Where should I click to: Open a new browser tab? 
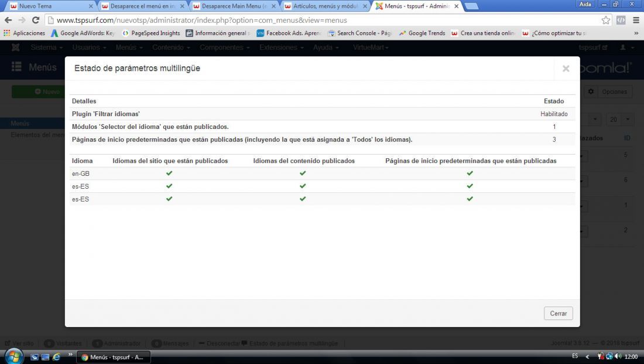coord(471,6)
